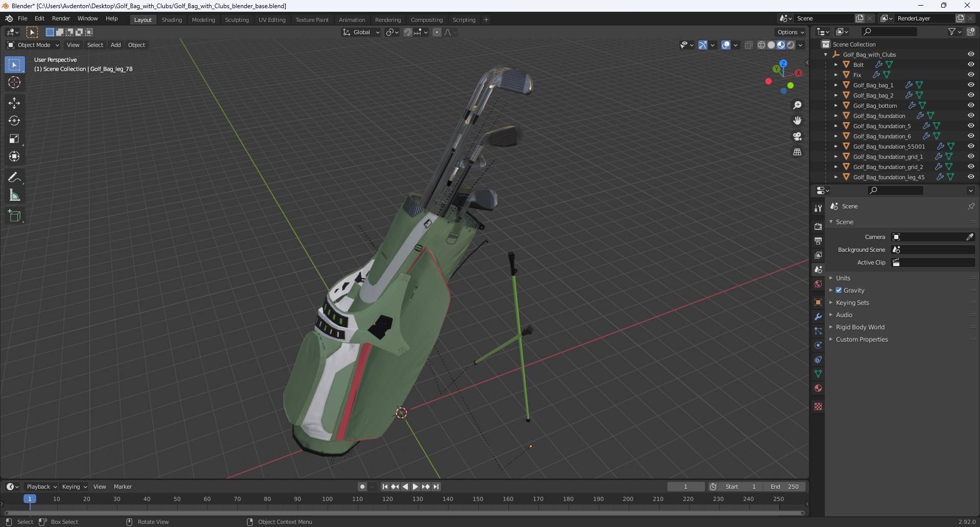Expand the Units panel

[x=843, y=278]
